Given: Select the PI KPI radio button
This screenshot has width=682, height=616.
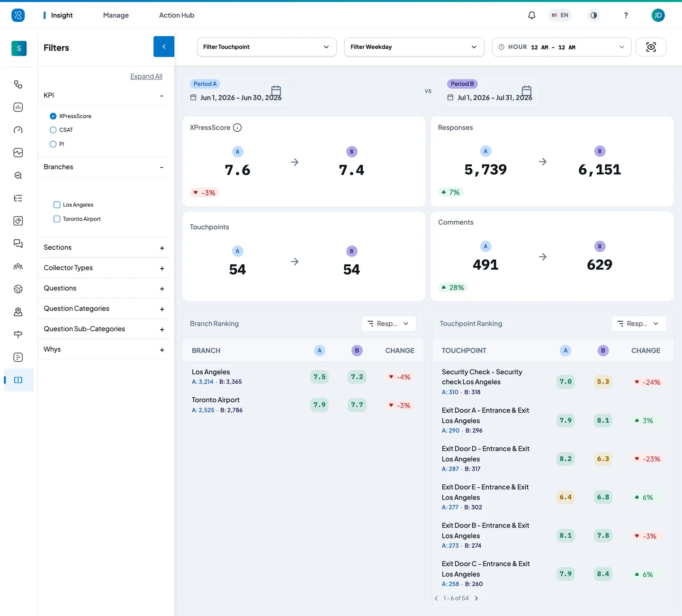Looking at the screenshot, I should click(x=53, y=144).
